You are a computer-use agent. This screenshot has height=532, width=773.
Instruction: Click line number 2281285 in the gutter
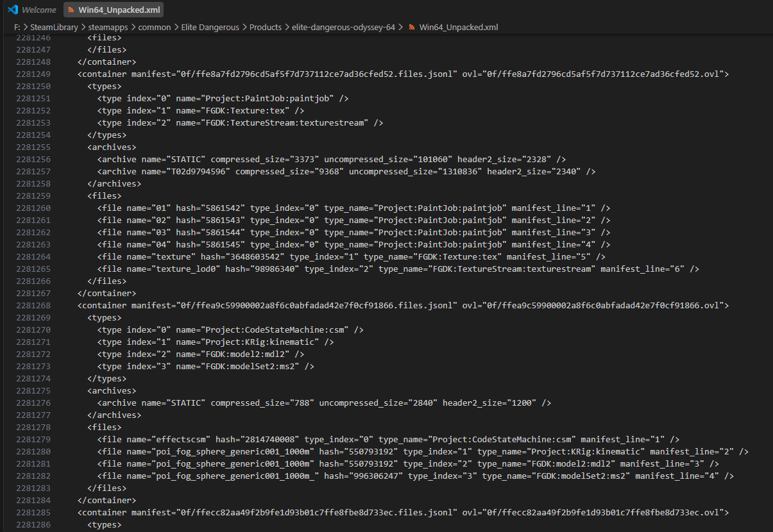tap(33, 513)
